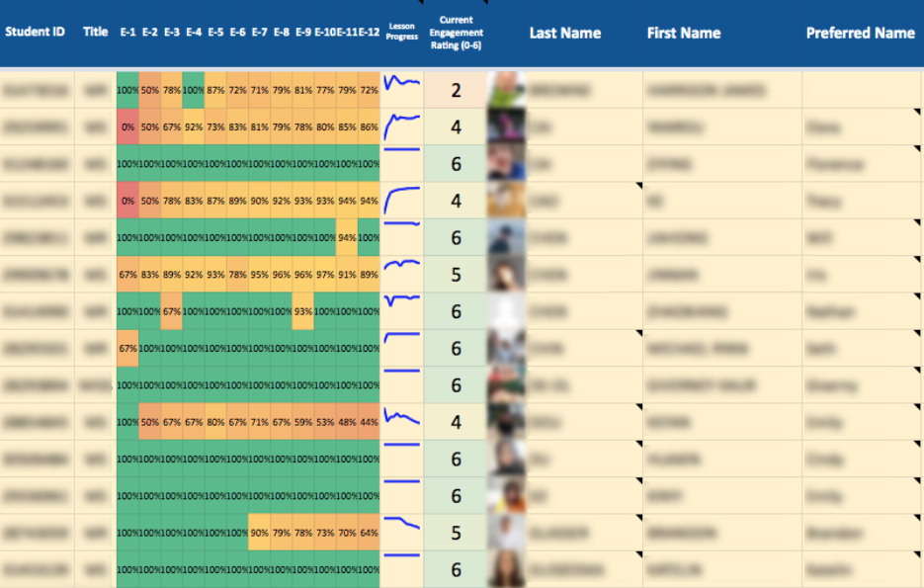This screenshot has width=924, height=588.
Task: Select the 85% cell under E-11
Action: point(347,126)
